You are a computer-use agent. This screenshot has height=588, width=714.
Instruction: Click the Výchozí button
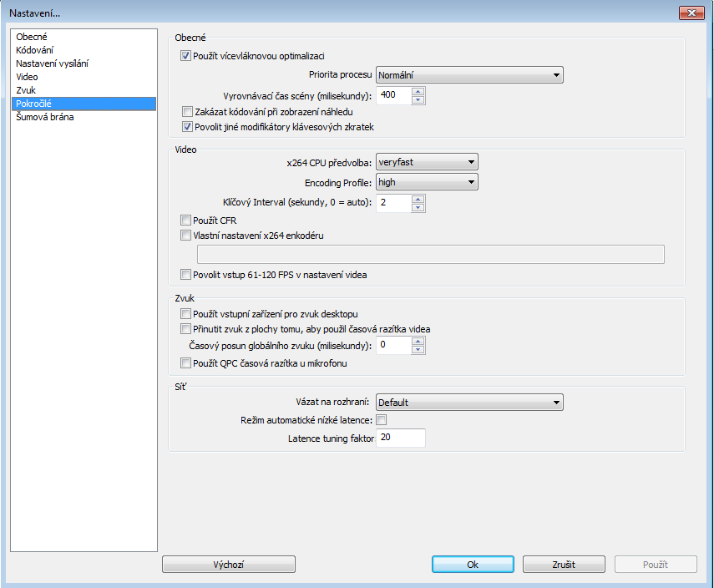[x=229, y=565]
